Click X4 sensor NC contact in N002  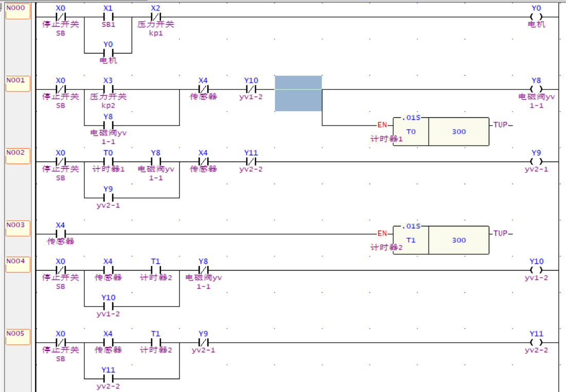coord(203,162)
